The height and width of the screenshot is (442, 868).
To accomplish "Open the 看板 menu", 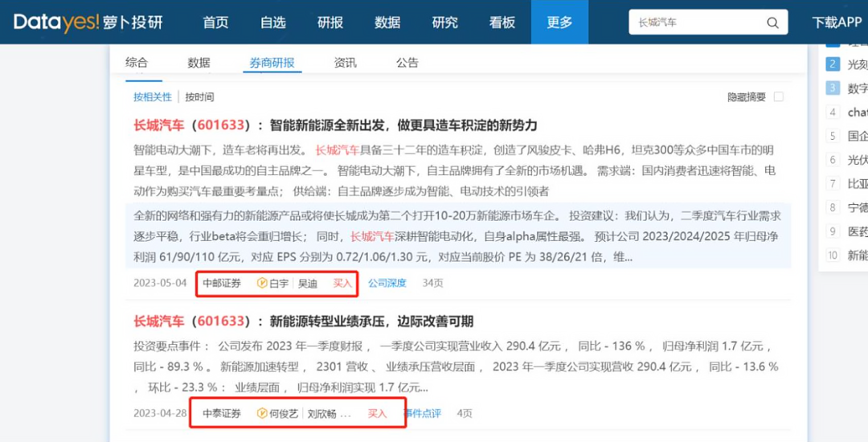I will click(502, 23).
